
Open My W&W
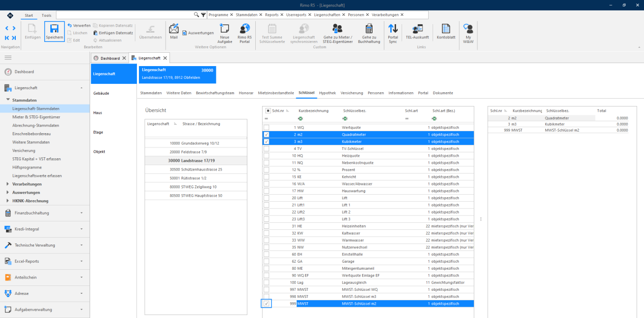pos(468,33)
